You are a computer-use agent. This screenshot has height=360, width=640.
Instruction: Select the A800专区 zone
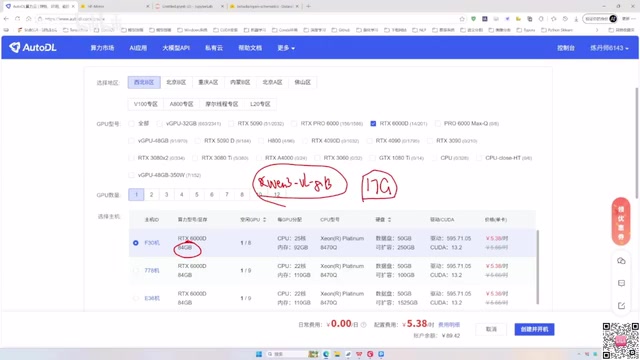point(181,104)
